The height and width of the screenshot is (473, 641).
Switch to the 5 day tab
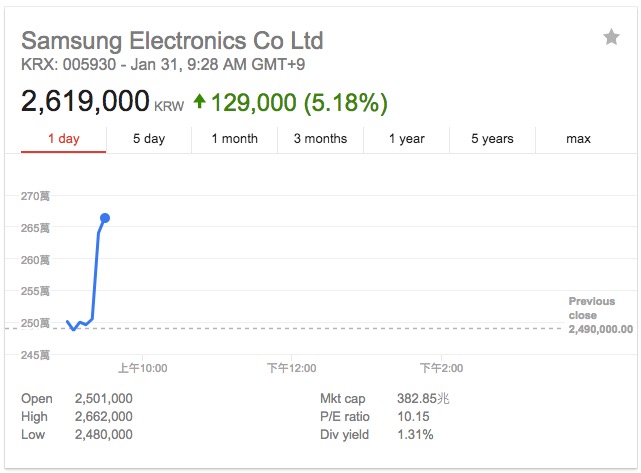149,139
